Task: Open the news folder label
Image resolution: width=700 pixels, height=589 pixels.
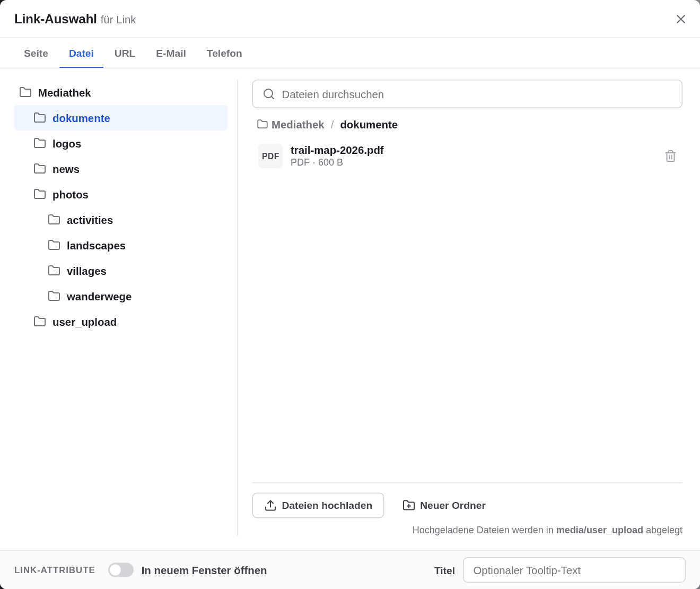Action: (x=66, y=169)
